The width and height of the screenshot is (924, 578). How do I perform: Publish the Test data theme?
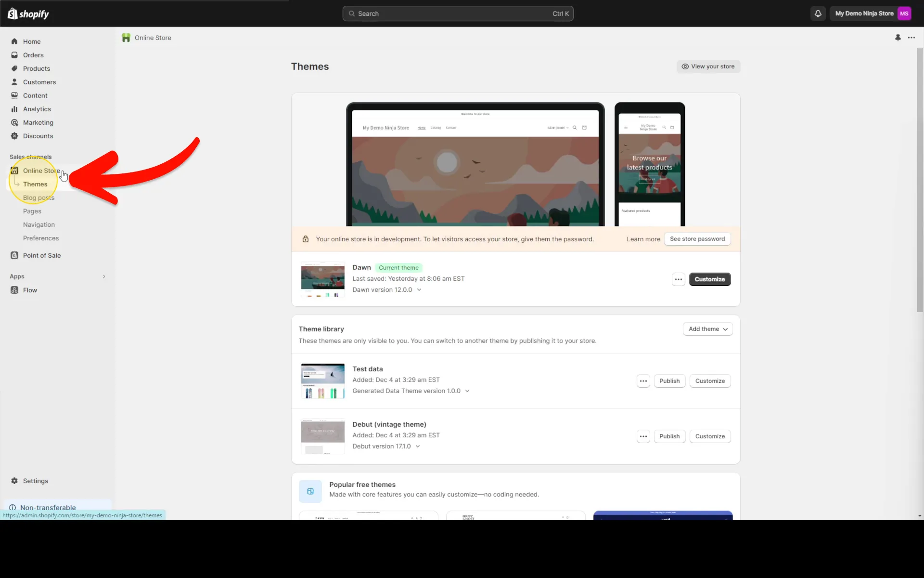pyautogui.click(x=669, y=381)
